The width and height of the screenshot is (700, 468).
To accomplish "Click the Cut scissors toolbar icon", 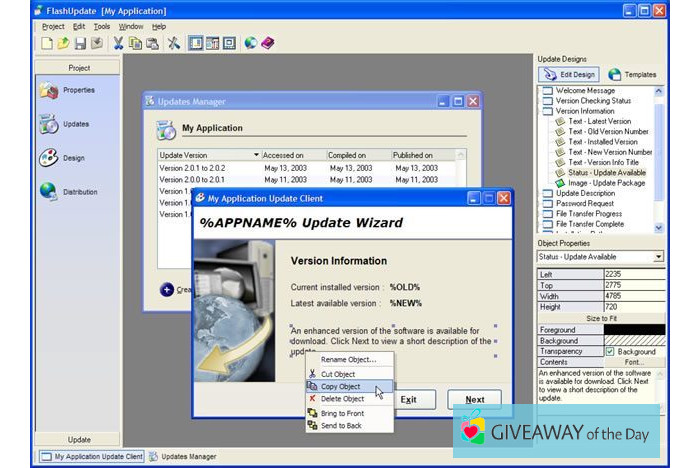I will click(118, 43).
